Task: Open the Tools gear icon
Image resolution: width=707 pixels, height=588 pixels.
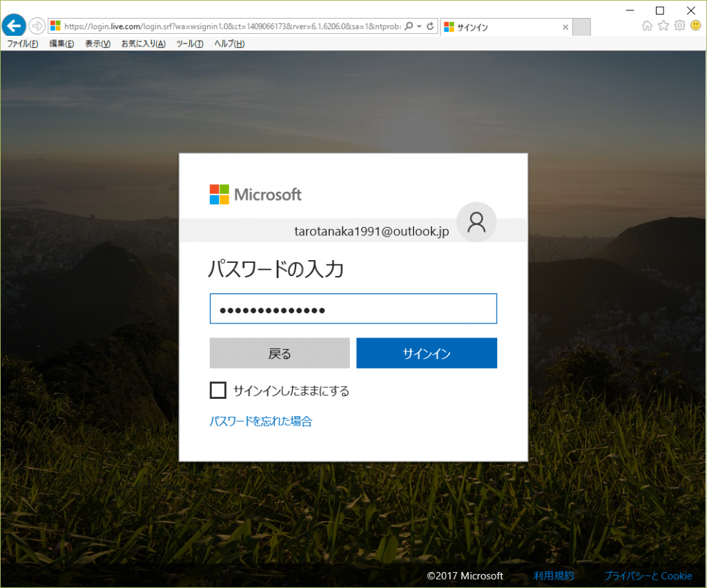Action: (679, 26)
